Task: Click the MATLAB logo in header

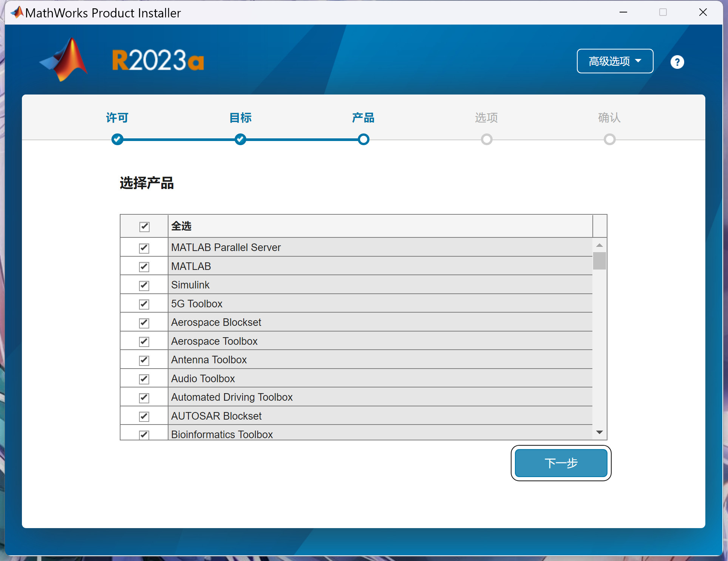Action: [65, 60]
